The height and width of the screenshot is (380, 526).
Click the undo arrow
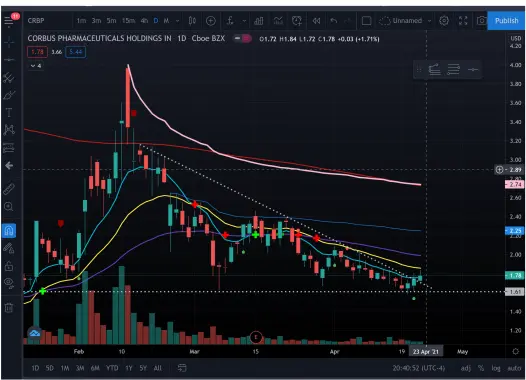[x=333, y=21]
